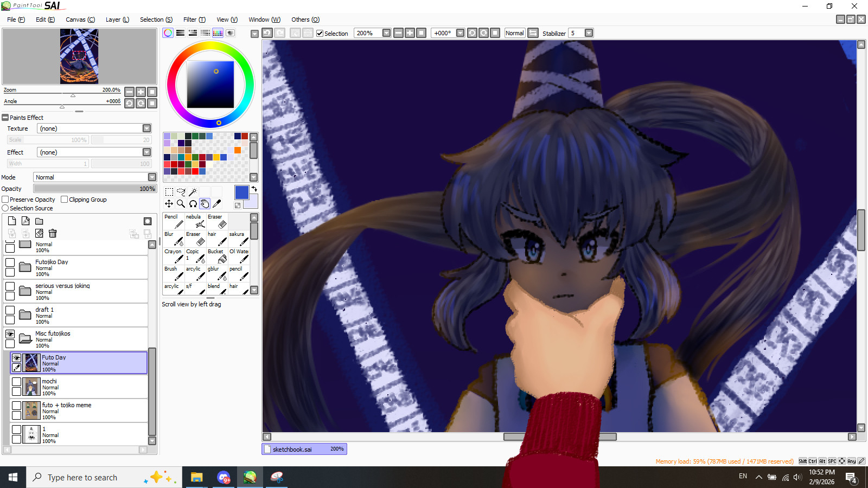
Task: Activate the Zoom magnifier tool
Action: 181,204
